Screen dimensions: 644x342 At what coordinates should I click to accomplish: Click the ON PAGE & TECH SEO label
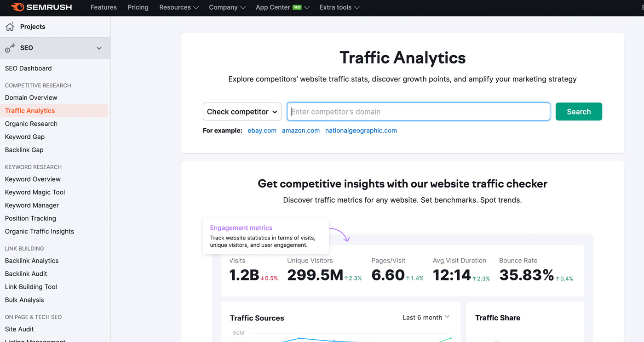[x=33, y=317]
